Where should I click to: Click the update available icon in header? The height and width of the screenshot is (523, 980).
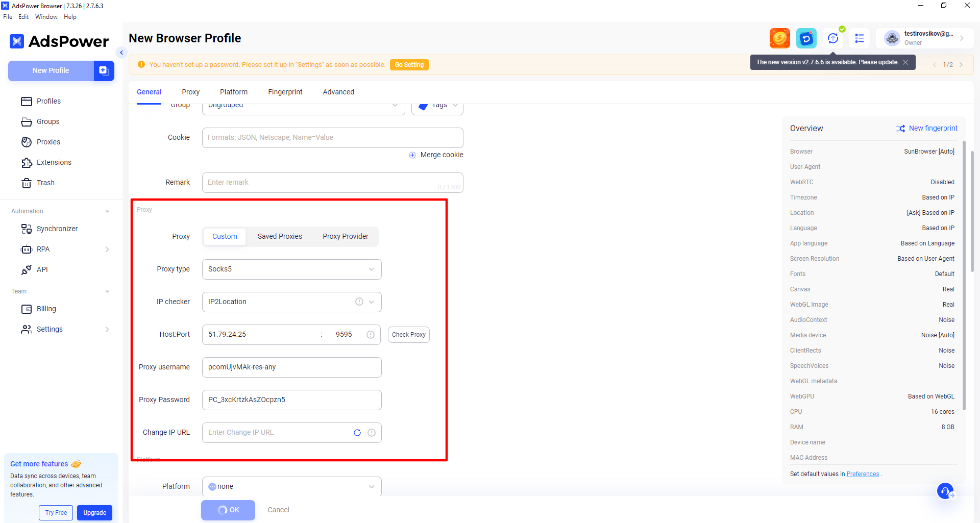click(x=833, y=38)
